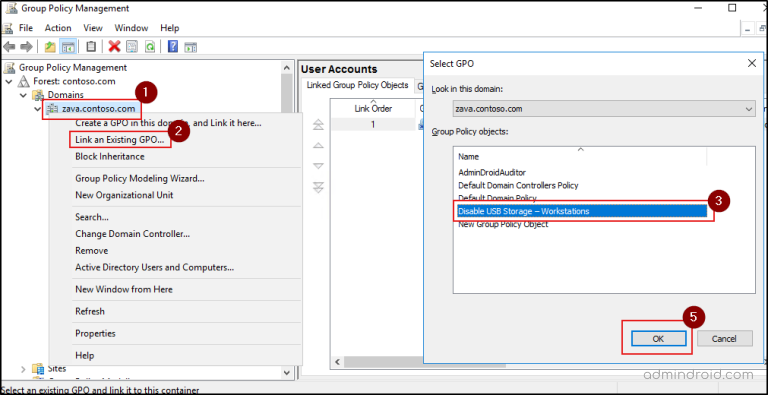Open the View menu

93,28
